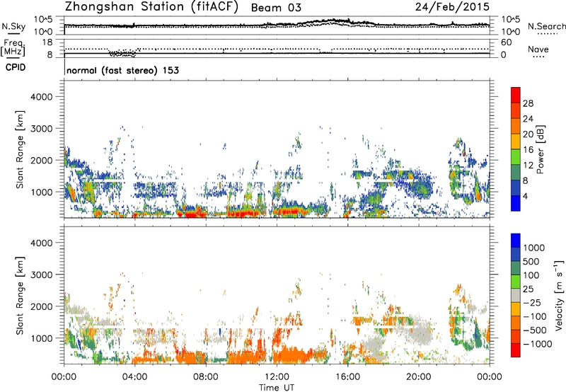
Task: Click the red bottom segment of Velocity colorbar
Action: point(516,350)
